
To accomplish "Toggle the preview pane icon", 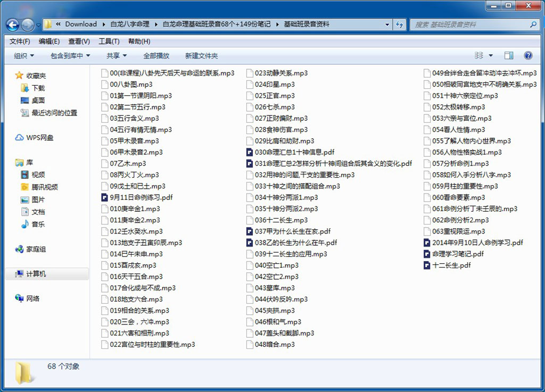I will tap(508, 55).
